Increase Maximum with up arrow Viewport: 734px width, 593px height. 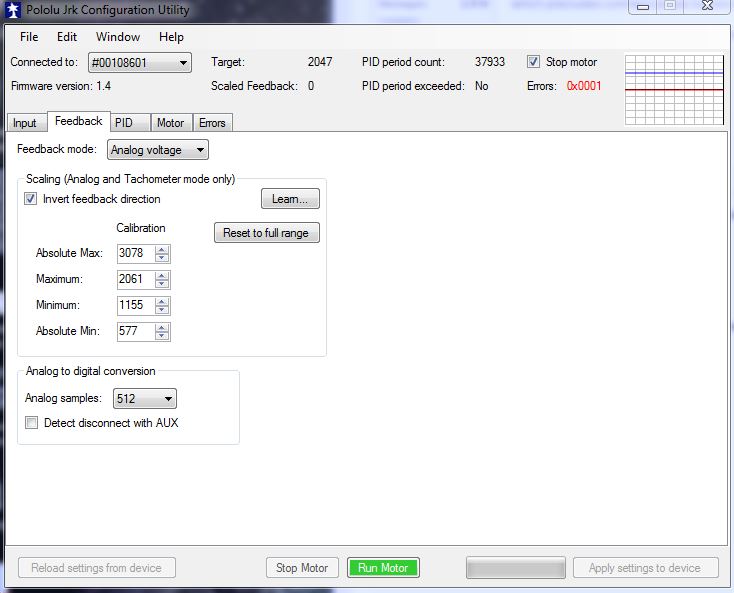(162, 276)
